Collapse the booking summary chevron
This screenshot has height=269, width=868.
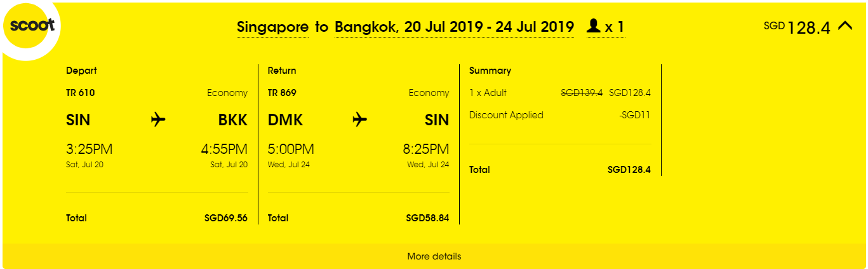[x=845, y=26]
